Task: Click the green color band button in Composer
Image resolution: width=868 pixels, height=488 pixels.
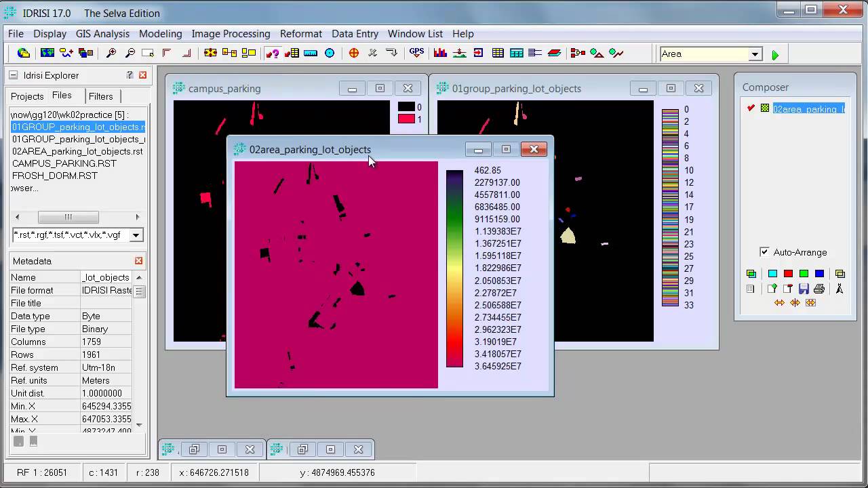Action: click(x=804, y=274)
